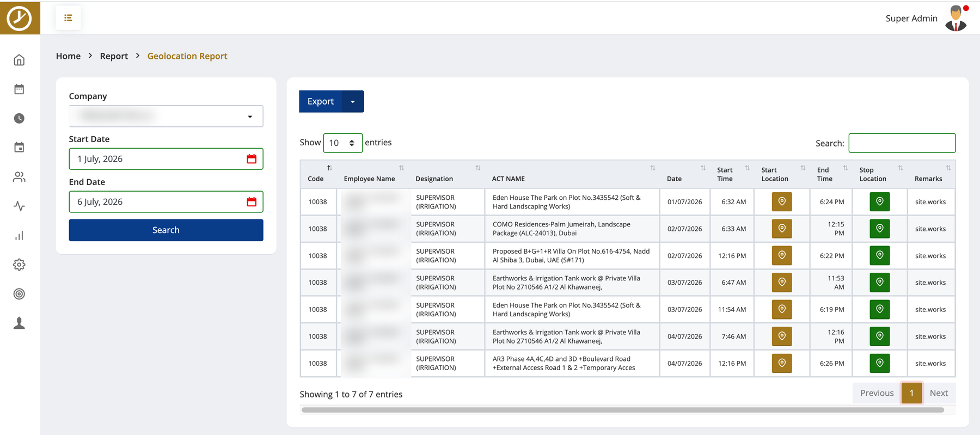Click the Proposed B+G+1+R Villa activity cell
The width and height of the screenshot is (980, 435).
pos(572,255)
